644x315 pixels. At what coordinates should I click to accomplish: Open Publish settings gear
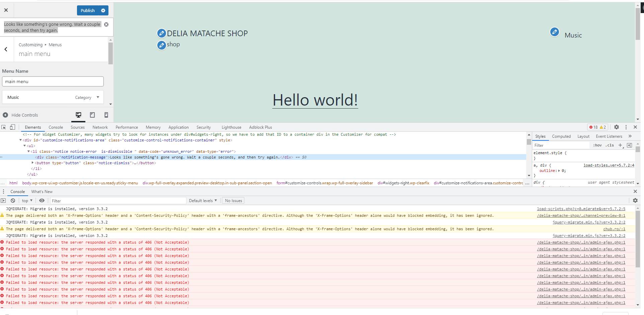click(103, 10)
